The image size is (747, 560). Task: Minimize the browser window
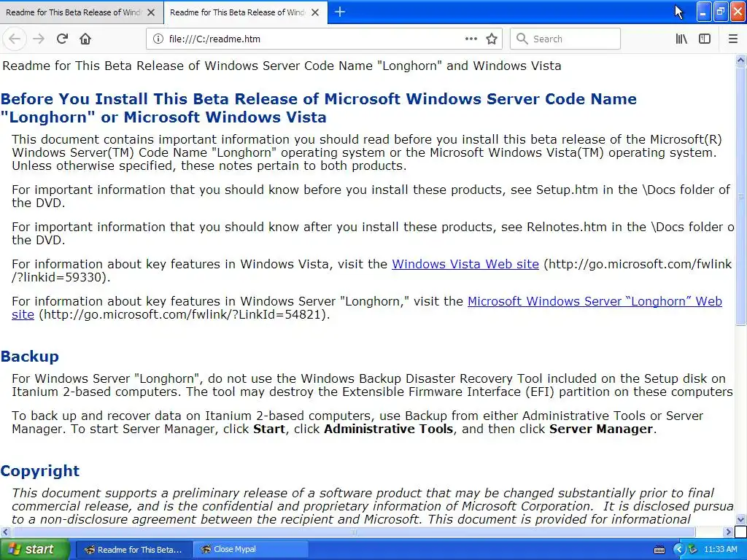704,12
